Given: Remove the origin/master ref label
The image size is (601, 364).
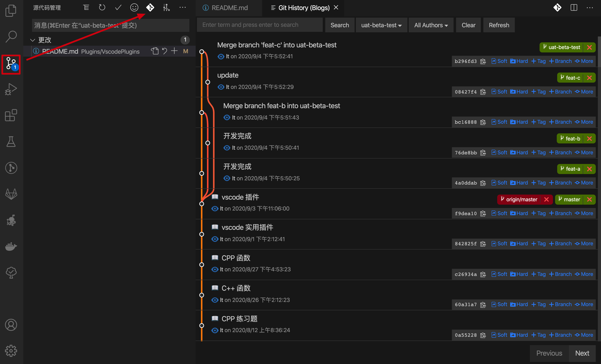Looking at the screenshot, I should pos(546,199).
